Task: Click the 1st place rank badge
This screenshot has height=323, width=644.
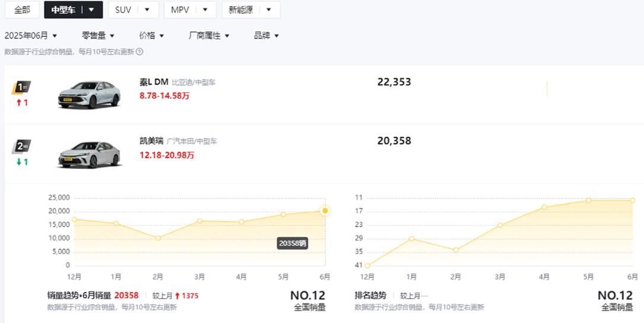Action: tap(21, 87)
